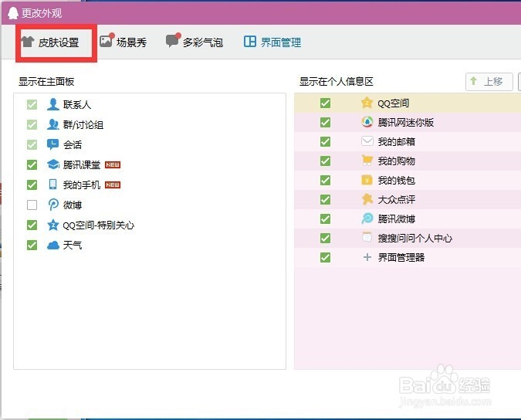521x420 pixels.
Task: Select the QQ空间-特别关心 label
Action: click(x=99, y=225)
